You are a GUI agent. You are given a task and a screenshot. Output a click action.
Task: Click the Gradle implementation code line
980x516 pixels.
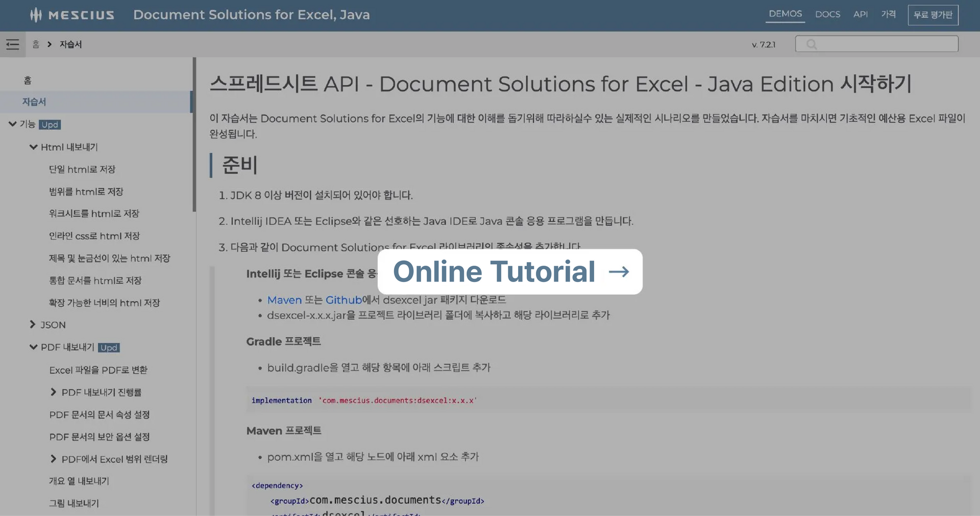pos(364,401)
